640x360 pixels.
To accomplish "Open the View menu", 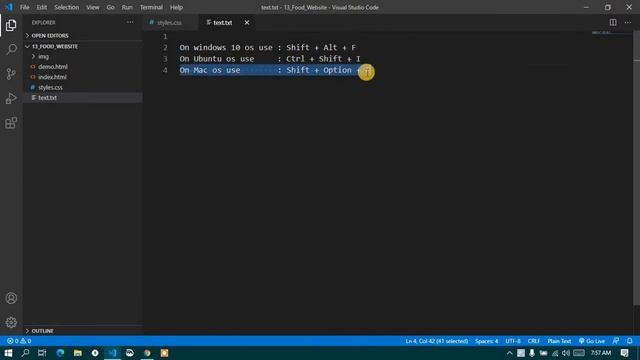I will [x=93, y=7].
